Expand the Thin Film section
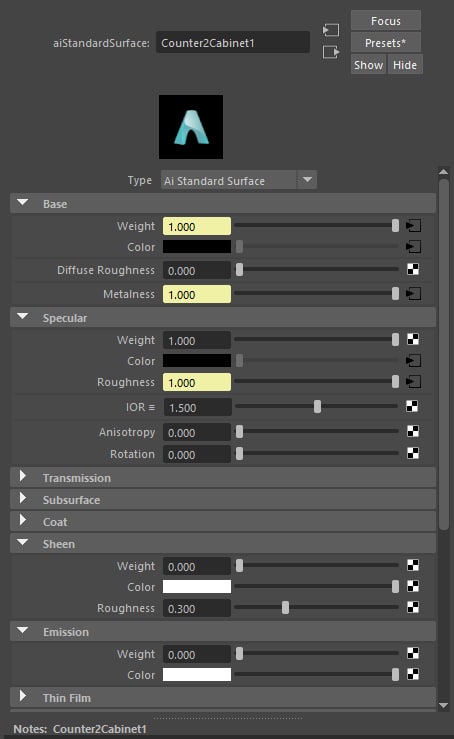This screenshot has width=454, height=739. pyautogui.click(x=22, y=696)
